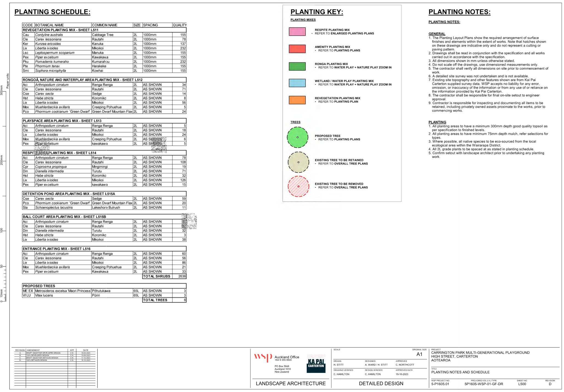The image size is (564, 392).
Task: Click the red Amenity Planting Mix swatch
Action: [x=297, y=49]
